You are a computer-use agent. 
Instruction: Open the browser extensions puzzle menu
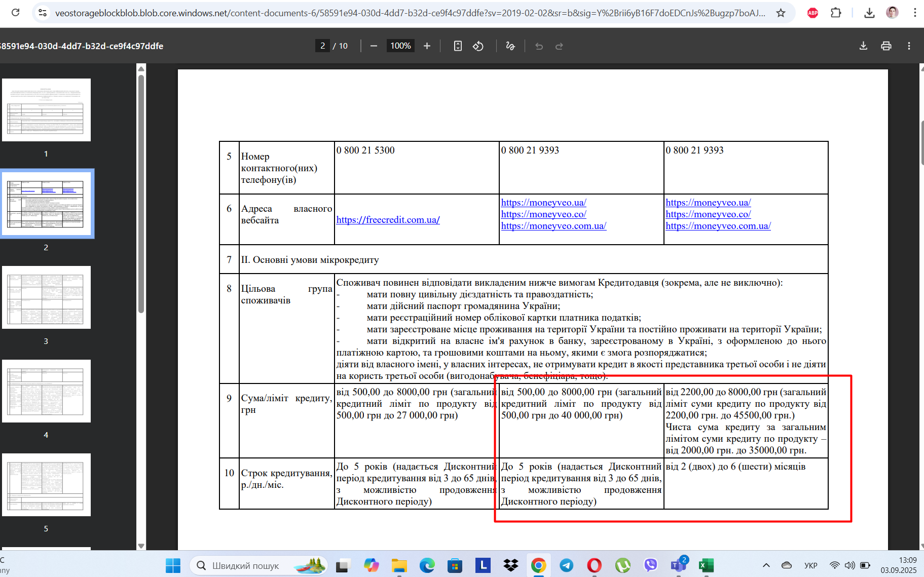[836, 13]
